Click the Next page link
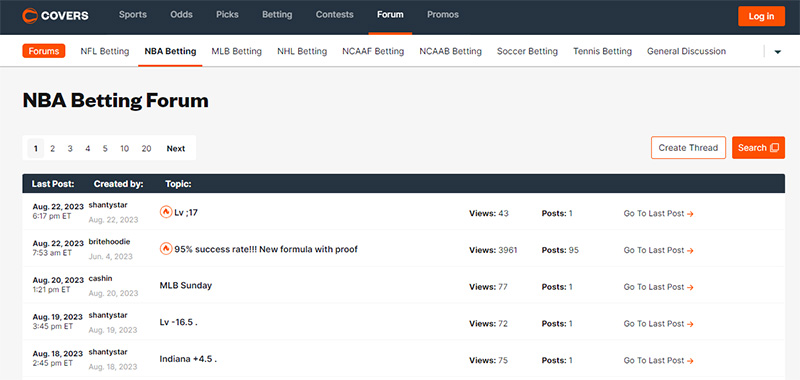800x380 pixels. [x=176, y=148]
